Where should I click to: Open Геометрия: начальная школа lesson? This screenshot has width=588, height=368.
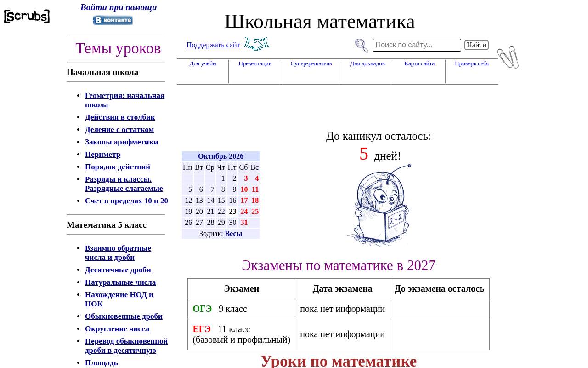click(124, 100)
